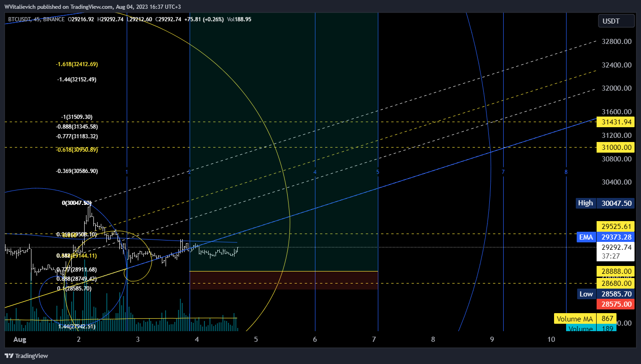Click date 10 on the bottom time axis
Image resolution: width=641 pixels, height=364 pixels.
[x=551, y=339]
